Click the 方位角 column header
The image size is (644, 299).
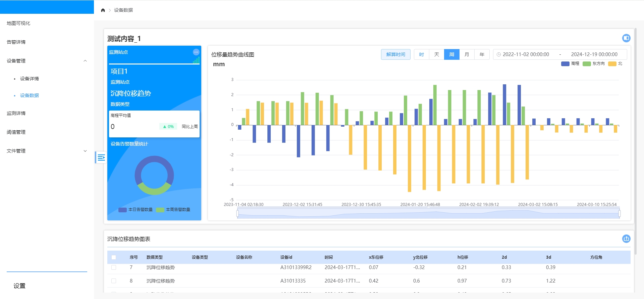[596, 257]
